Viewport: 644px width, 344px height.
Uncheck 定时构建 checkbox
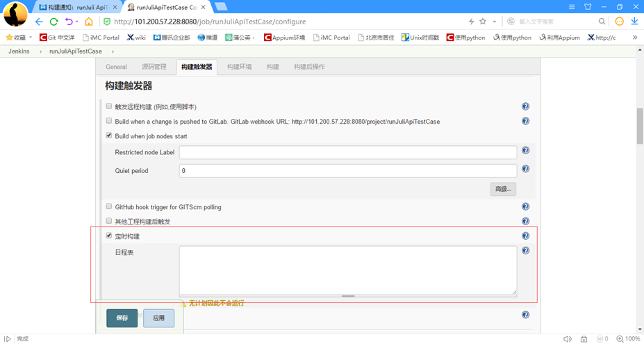pyautogui.click(x=109, y=236)
